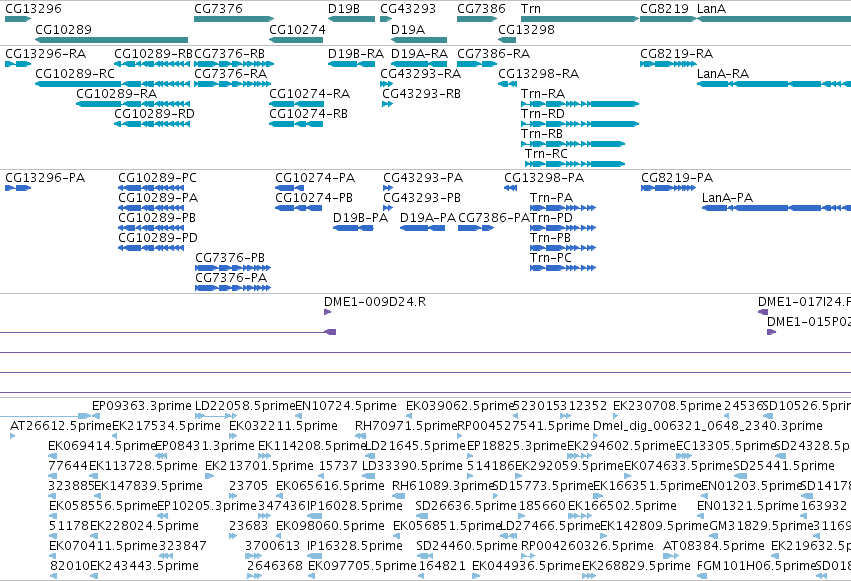
Task: Select transcript CG43293-RA
Action: 386,84
